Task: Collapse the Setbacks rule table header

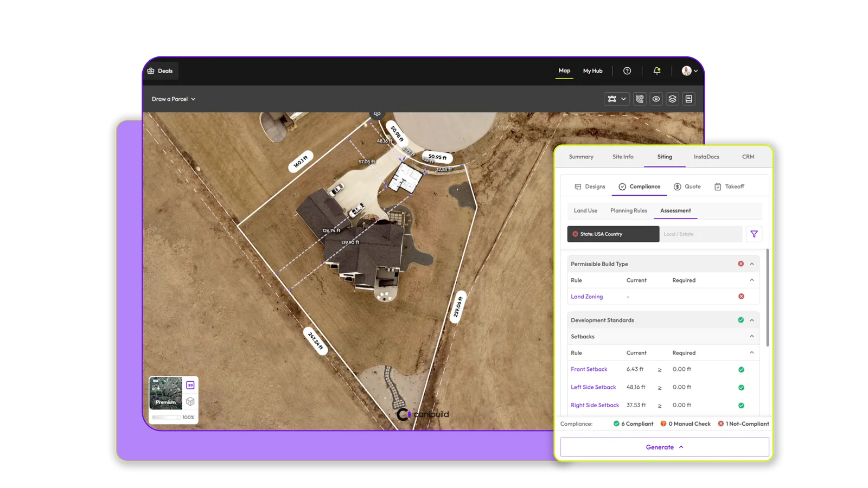Action: (x=752, y=353)
